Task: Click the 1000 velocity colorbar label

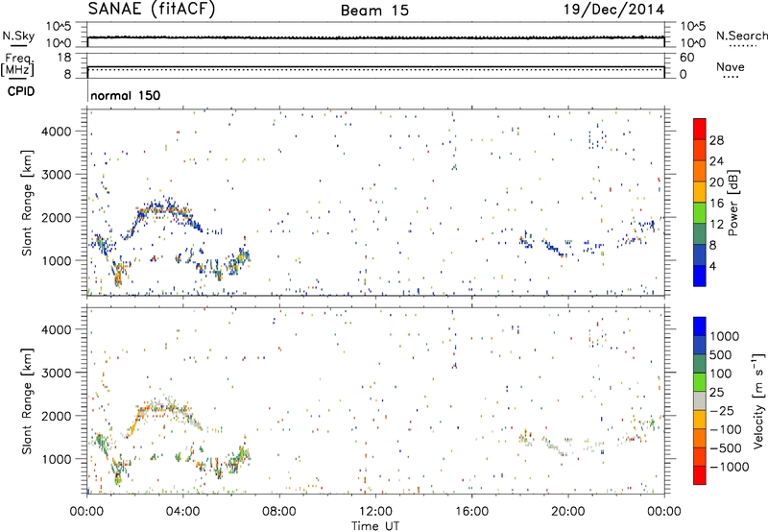Action: (725, 336)
